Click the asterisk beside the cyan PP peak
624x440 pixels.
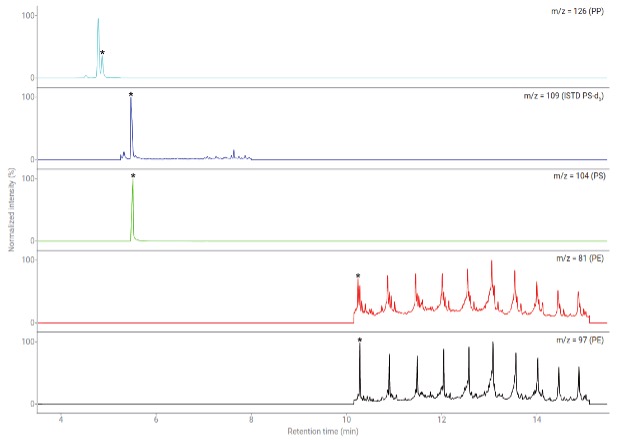tap(102, 53)
